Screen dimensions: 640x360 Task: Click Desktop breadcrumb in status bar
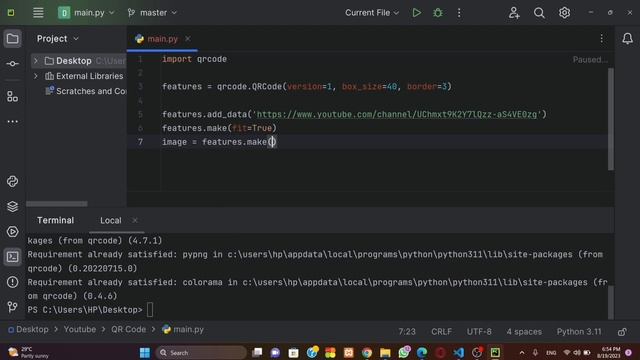coord(29,329)
